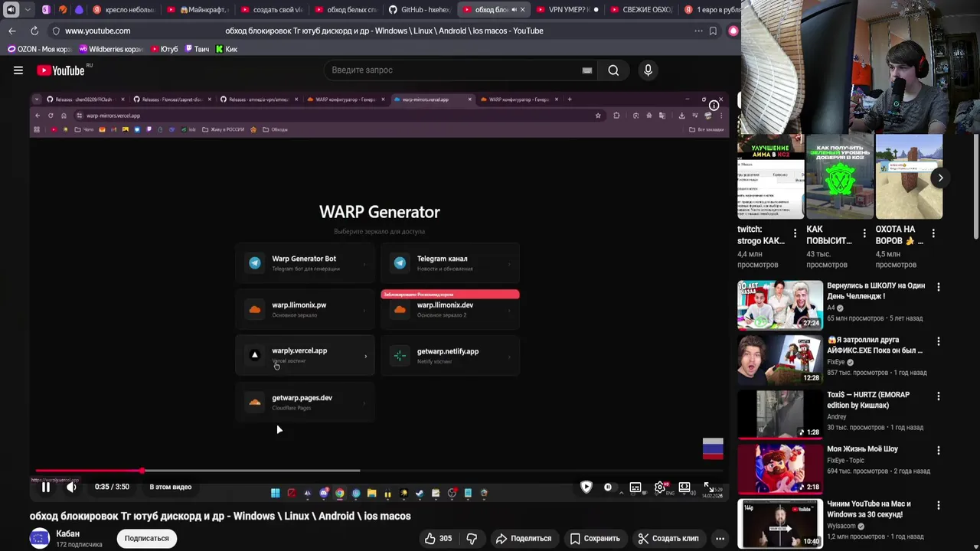The image size is (980, 551).
Task: Open the OZON bookmark
Action: pyautogui.click(x=39, y=49)
